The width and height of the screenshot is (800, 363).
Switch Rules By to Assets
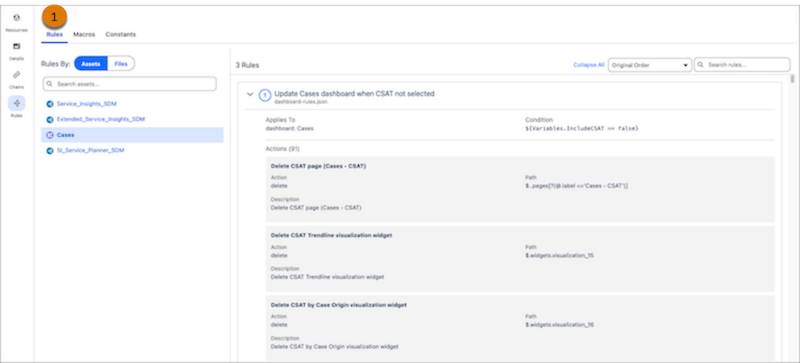pyautogui.click(x=91, y=64)
